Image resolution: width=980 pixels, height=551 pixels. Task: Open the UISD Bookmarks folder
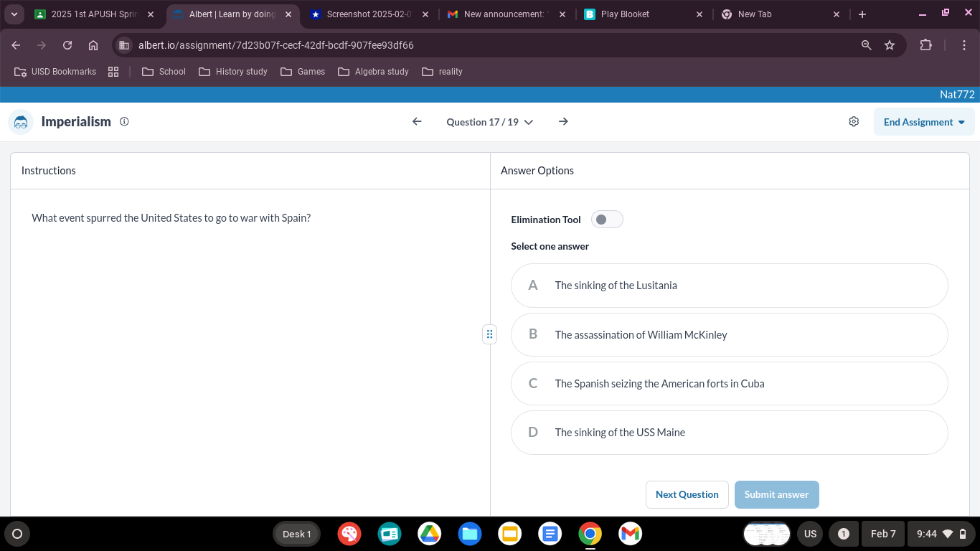(55, 72)
